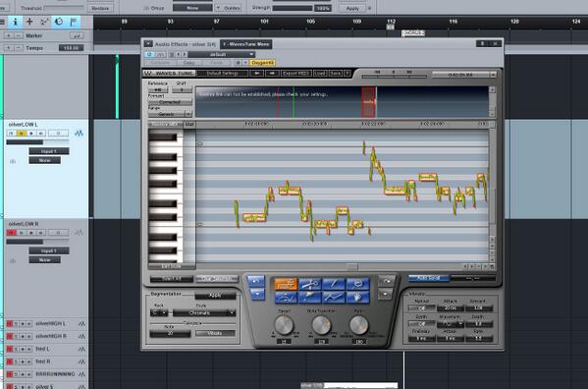Toggle the marker flag icon

pos(74,22)
